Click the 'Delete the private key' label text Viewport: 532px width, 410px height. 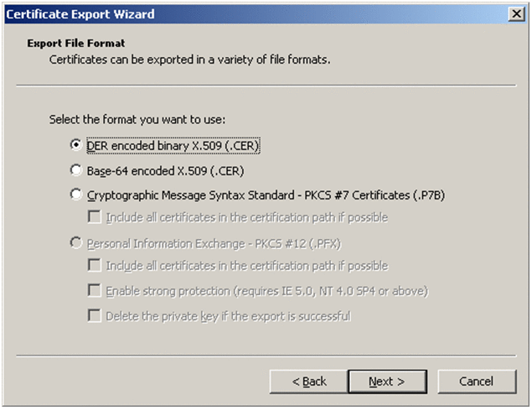tap(228, 316)
